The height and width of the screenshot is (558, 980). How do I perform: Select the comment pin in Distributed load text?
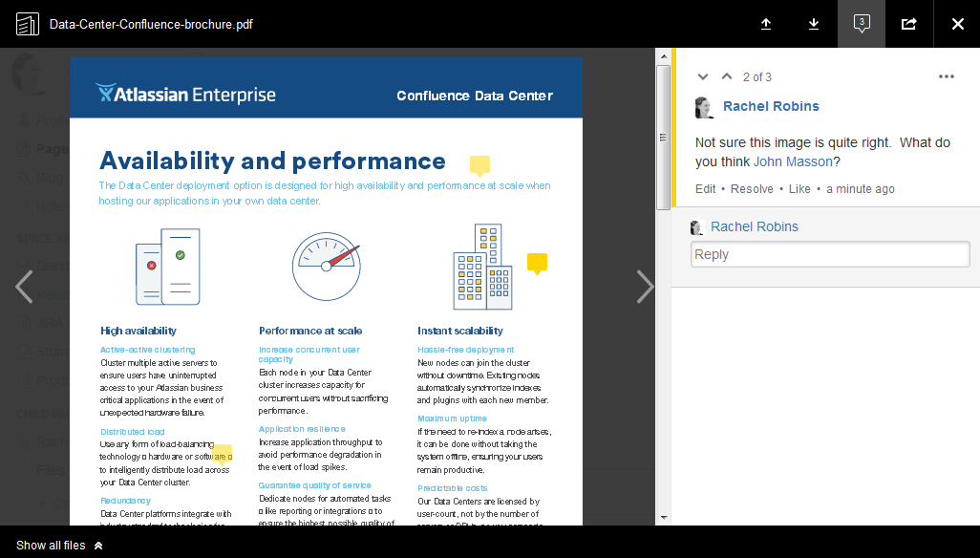222,454
